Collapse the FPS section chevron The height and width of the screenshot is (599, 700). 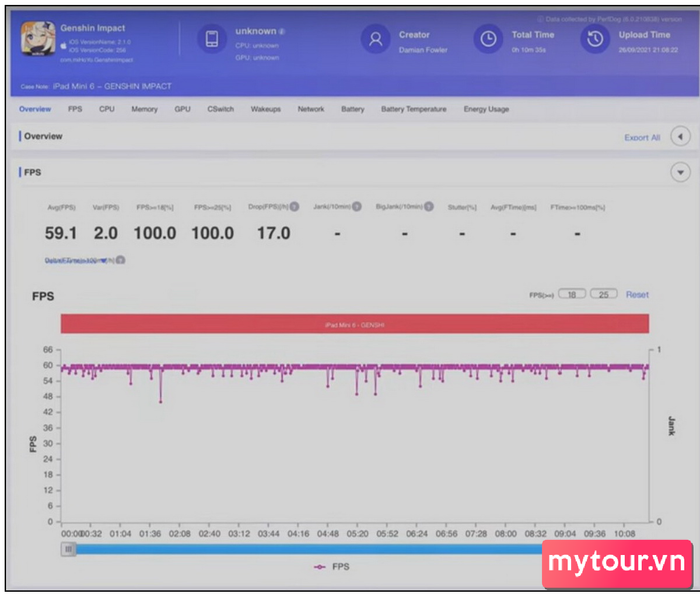(679, 172)
